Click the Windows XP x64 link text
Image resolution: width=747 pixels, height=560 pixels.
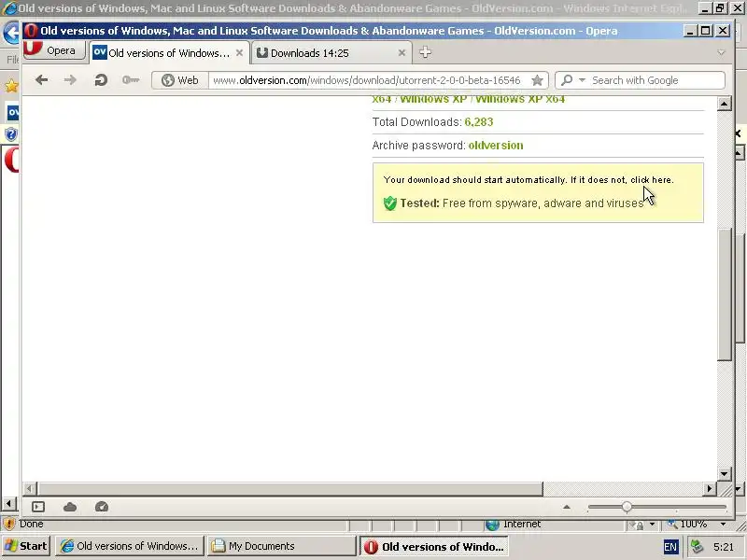point(520,99)
